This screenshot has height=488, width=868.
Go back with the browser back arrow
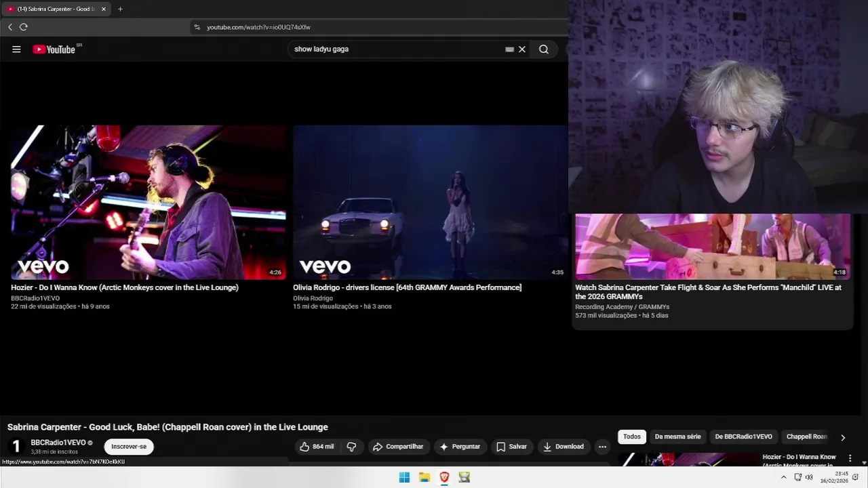pos(10,27)
